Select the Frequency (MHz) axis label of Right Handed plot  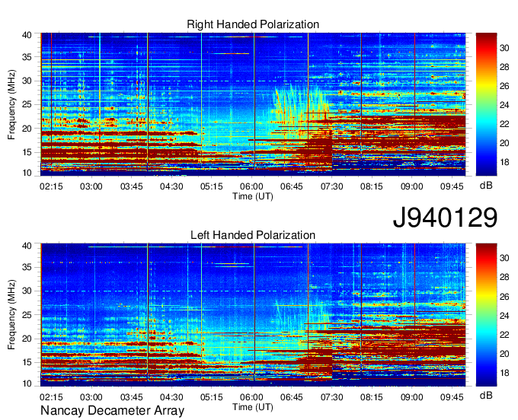tap(11, 104)
